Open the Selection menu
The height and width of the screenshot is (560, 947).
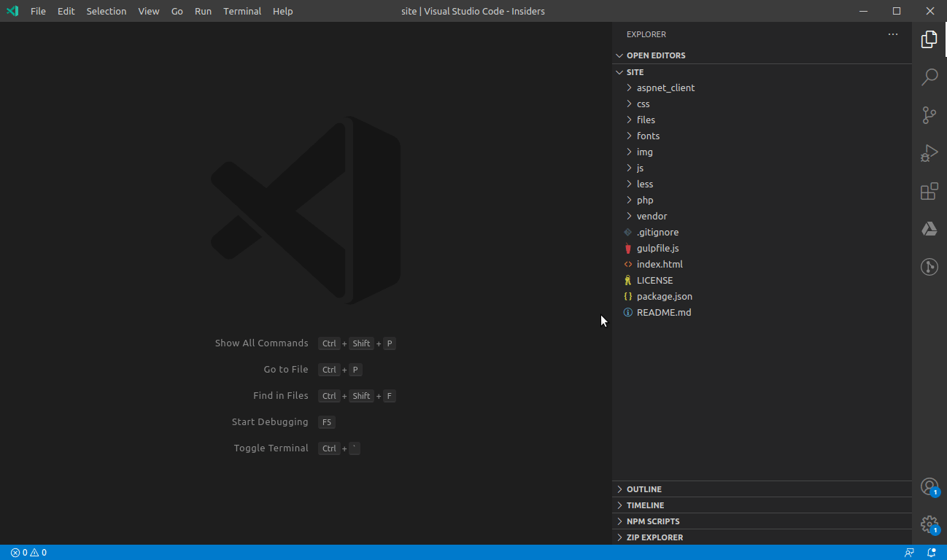[x=107, y=11]
